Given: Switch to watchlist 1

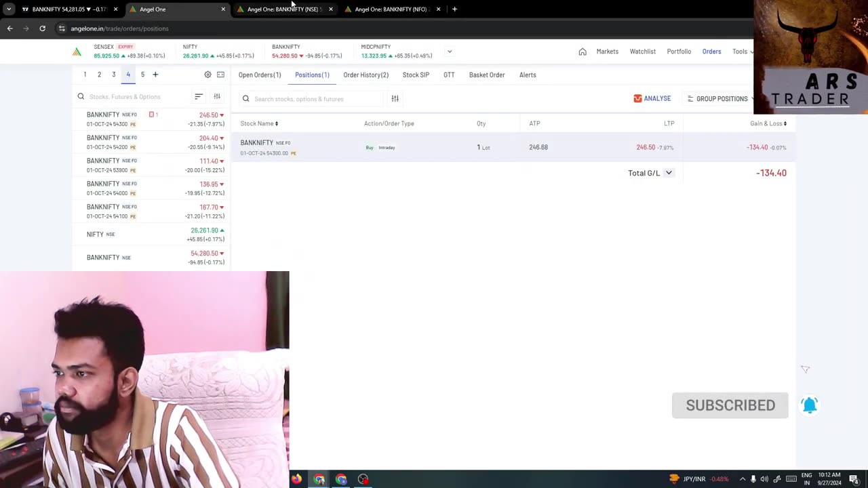Looking at the screenshot, I should (85, 75).
